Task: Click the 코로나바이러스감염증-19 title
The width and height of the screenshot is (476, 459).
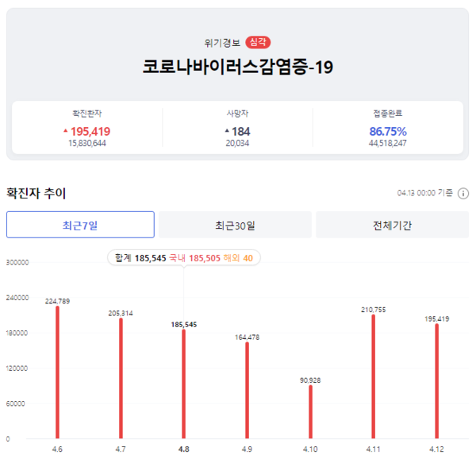Action: pos(238,67)
